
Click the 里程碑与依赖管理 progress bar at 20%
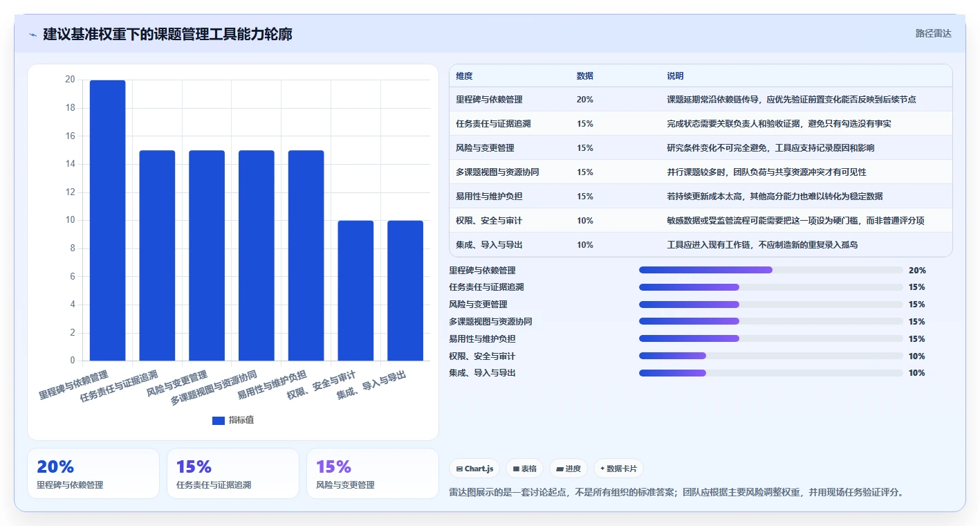tap(771, 270)
